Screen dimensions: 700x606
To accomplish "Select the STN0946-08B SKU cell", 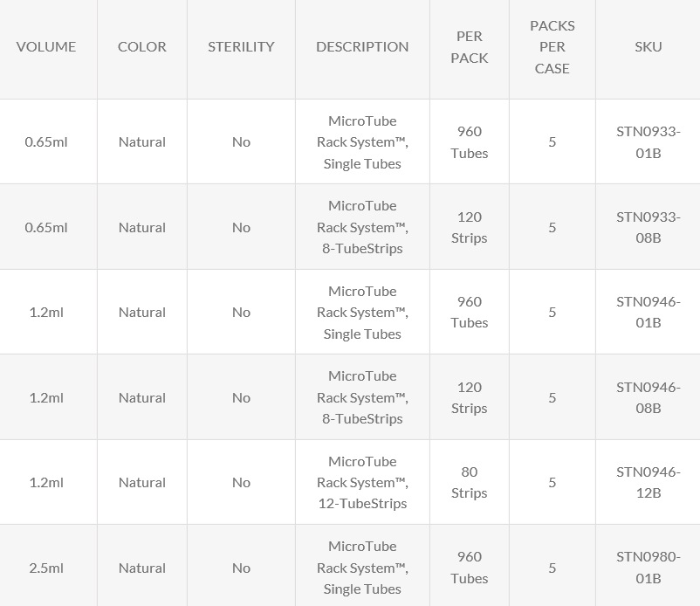I will pyautogui.click(x=648, y=397).
